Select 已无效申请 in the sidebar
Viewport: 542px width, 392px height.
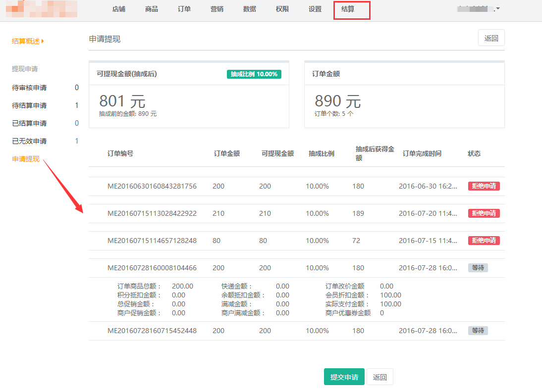pos(29,141)
